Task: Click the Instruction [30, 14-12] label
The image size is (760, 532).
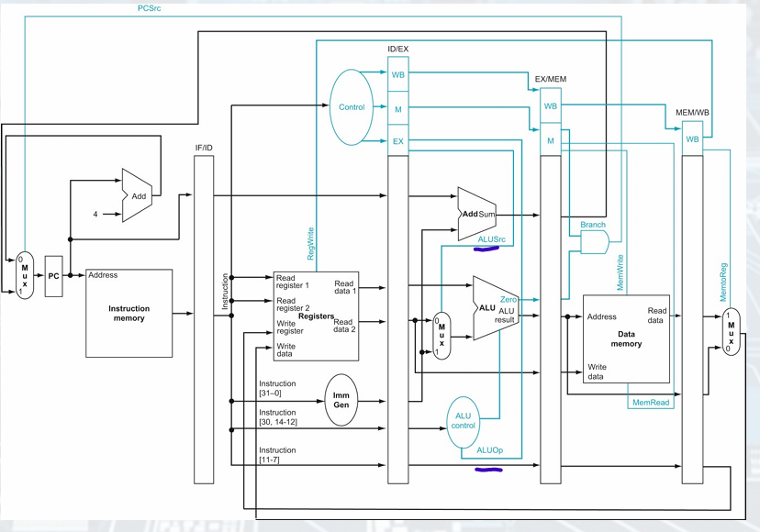Action: coord(278,417)
